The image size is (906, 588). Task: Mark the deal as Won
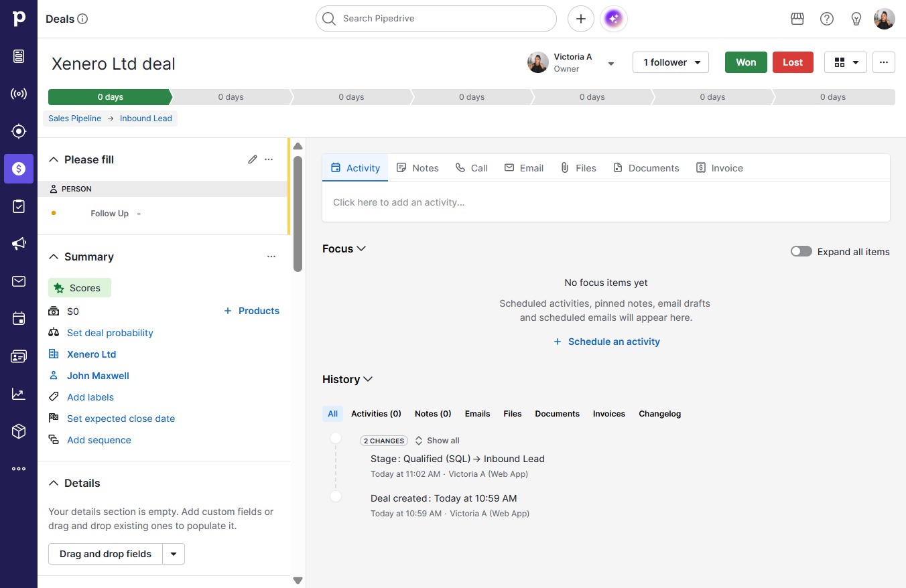click(x=746, y=62)
